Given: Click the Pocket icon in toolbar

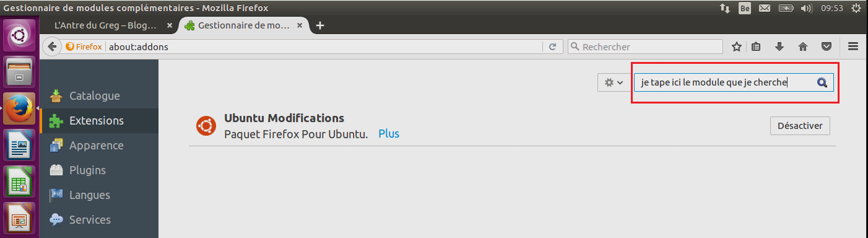Looking at the screenshot, I should coord(826,46).
